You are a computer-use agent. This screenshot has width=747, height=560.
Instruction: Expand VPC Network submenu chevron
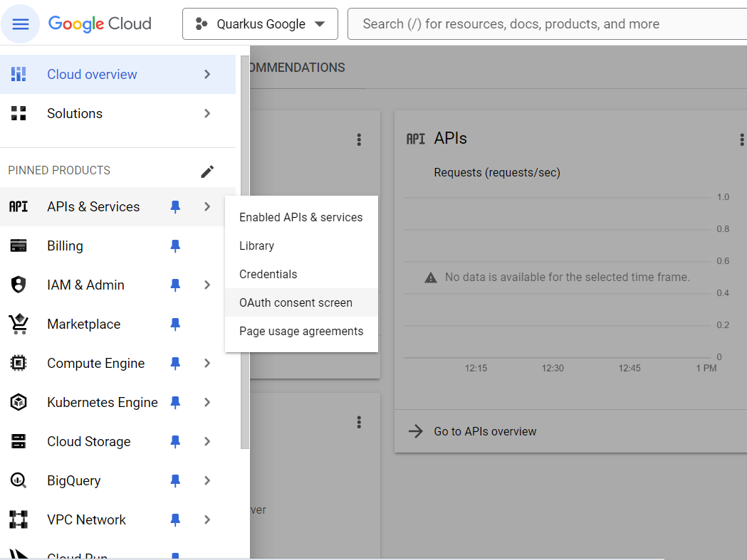click(x=207, y=519)
